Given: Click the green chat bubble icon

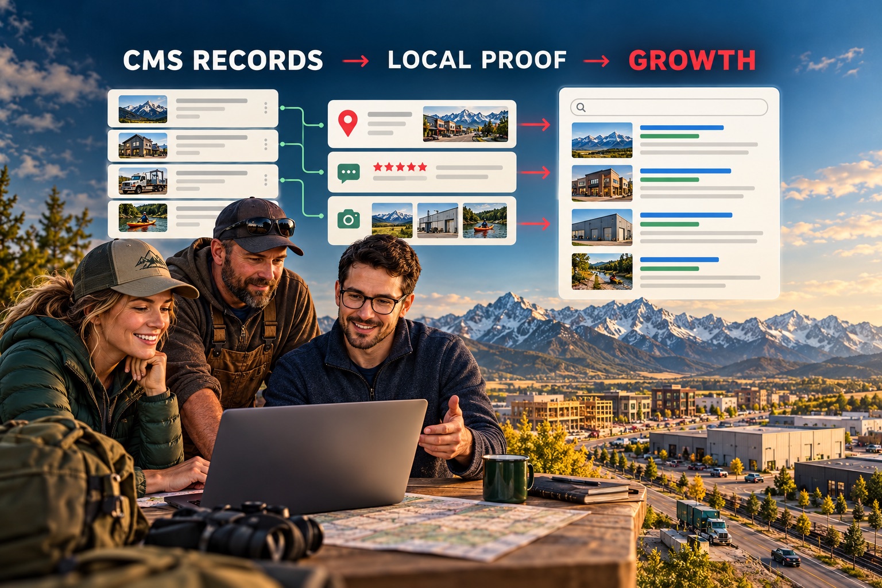Looking at the screenshot, I should pyautogui.click(x=349, y=173).
